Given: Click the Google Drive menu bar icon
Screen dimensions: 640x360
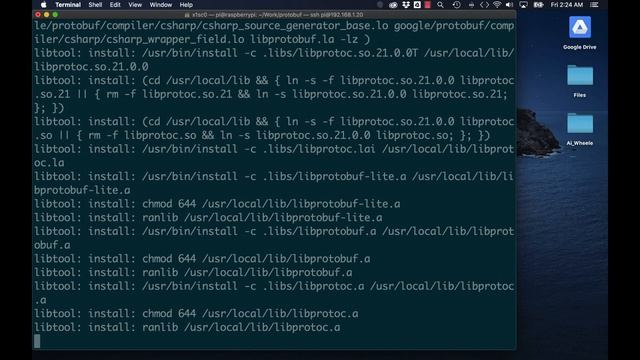Looking at the screenshot, I should [x=417, y=5].
